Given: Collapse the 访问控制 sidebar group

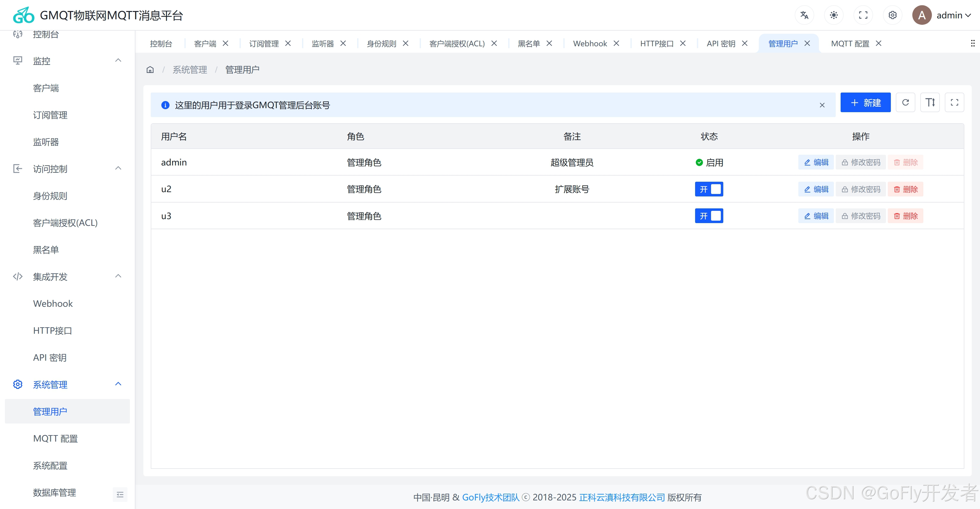Looking at the screenshot, I should pos(118,169).
